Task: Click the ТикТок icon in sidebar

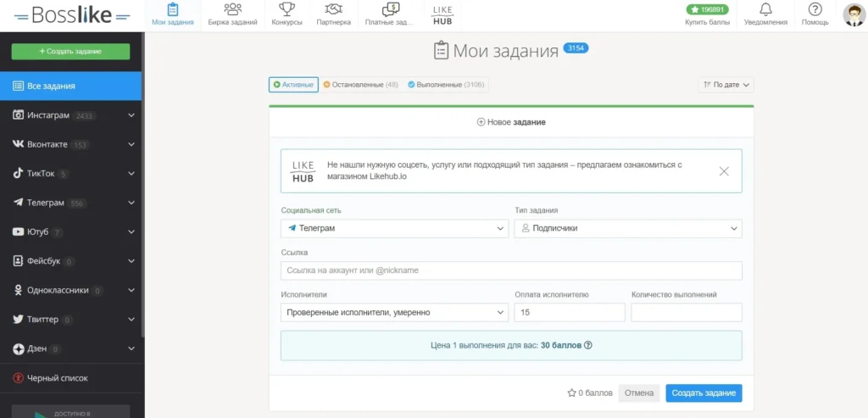Action: pos(18,174)
